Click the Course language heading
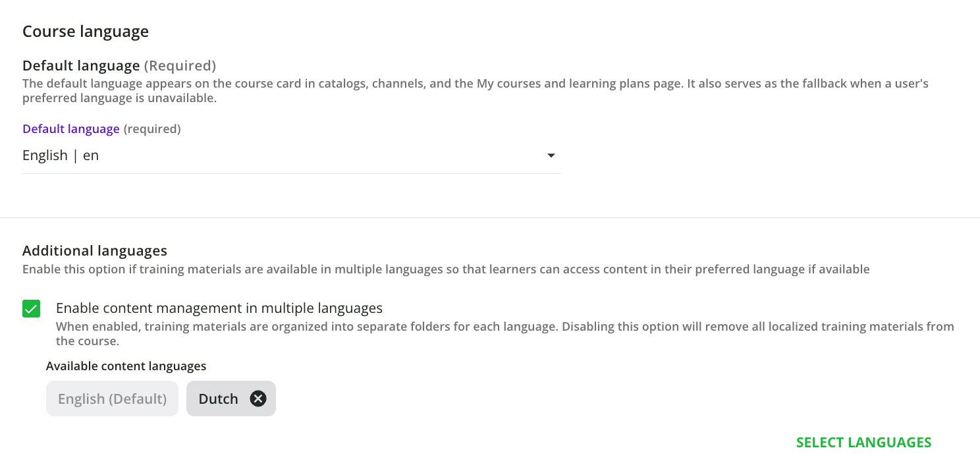980x469 pixels. click(86, 31)
